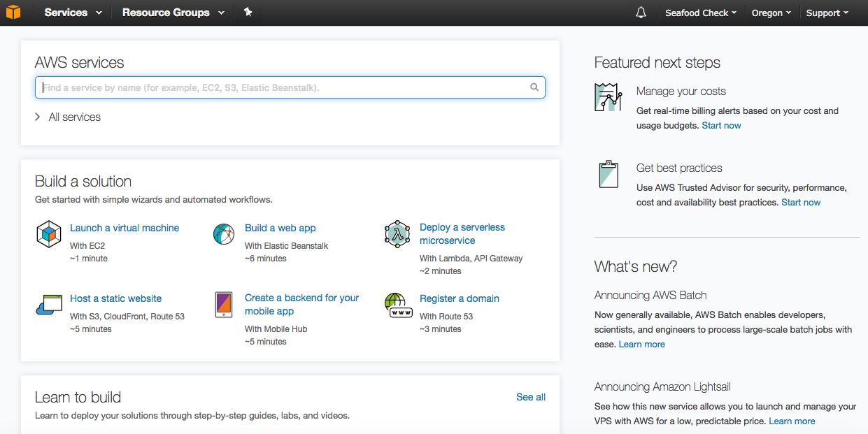The image size is (868, 434).
Task: Open Build a web app link
Action: coord(280,228)
